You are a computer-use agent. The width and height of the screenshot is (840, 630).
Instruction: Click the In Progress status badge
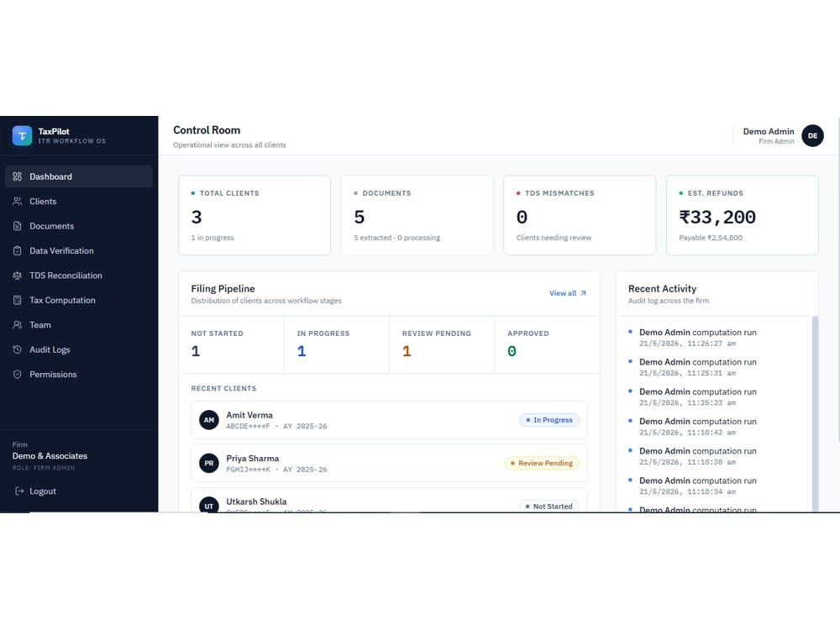click(549, 420)
